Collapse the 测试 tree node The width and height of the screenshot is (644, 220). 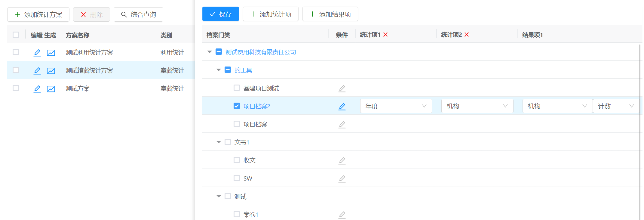pyautogui.click(x=219, y=196)
